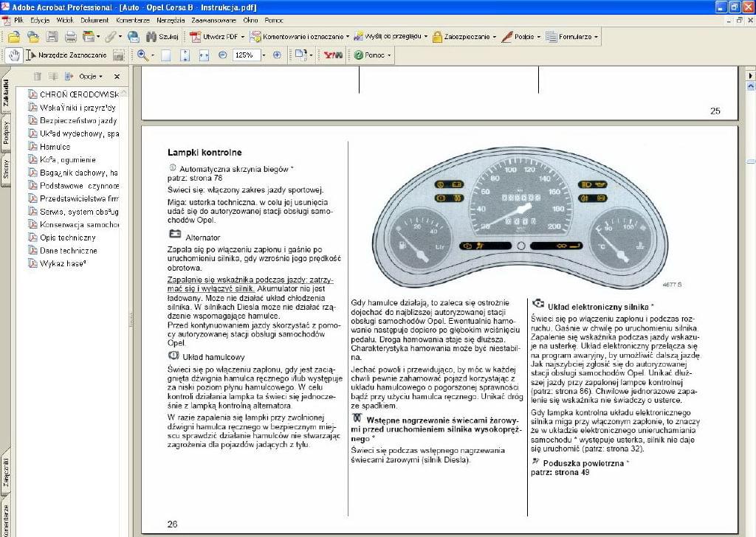756x537 pixels.
Task: Click the Yahoo Y! toolbar icon
Action: tap(333, 55)
